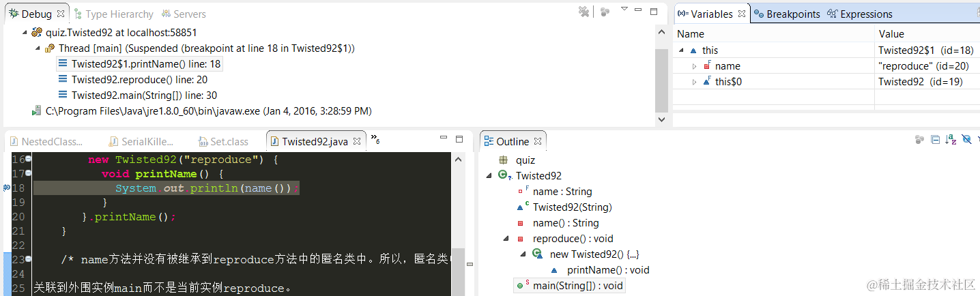Click the Debug view scroll up arrow
This screenshot has width=980, height=296.
click(x=661, y=32)
